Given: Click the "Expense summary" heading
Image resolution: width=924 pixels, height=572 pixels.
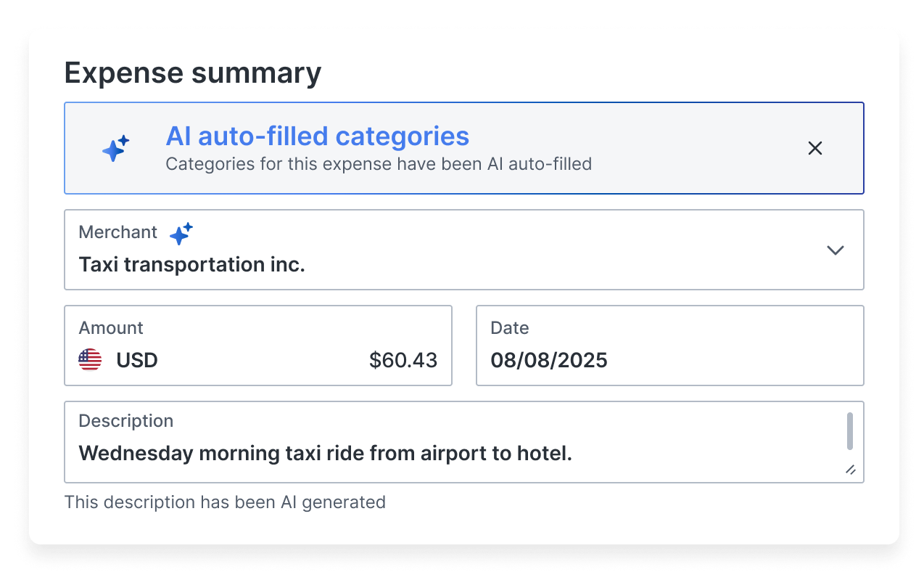Looking at the screenshot, I should point(192,73).
